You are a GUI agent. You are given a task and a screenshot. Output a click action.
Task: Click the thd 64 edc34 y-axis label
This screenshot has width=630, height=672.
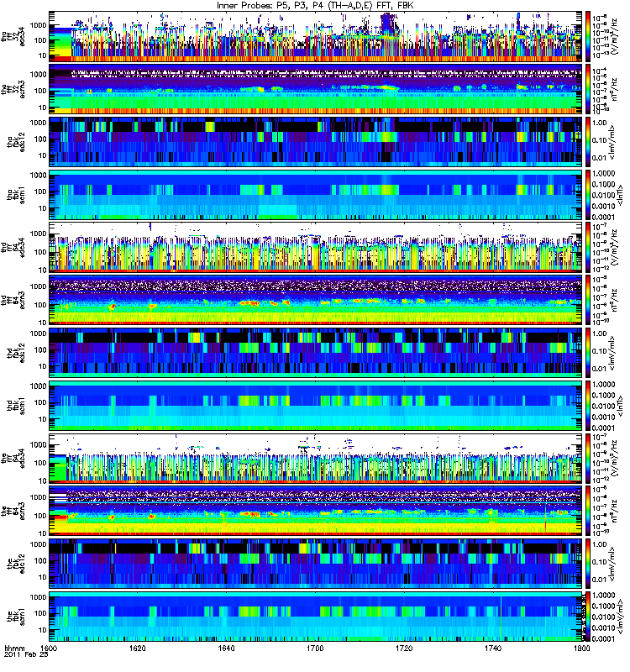coord(14,247)
